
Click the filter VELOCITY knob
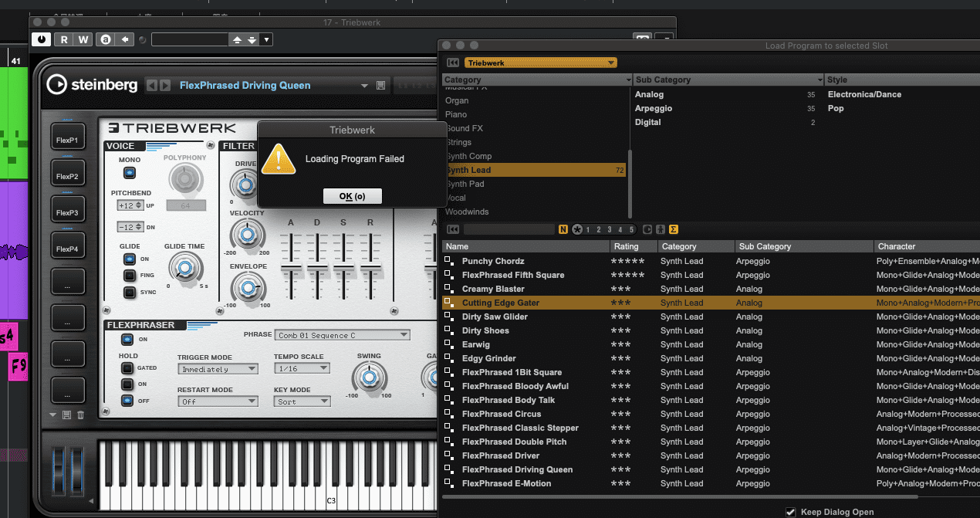click(x=247, y=234)
